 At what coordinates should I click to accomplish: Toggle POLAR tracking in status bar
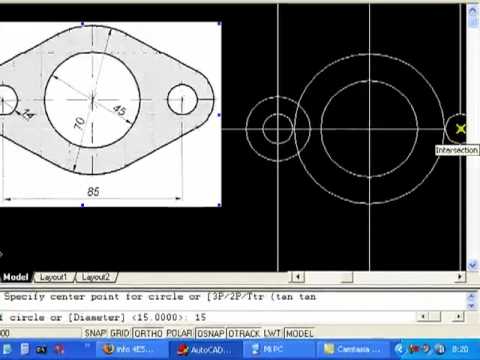[x=179, y=333]
